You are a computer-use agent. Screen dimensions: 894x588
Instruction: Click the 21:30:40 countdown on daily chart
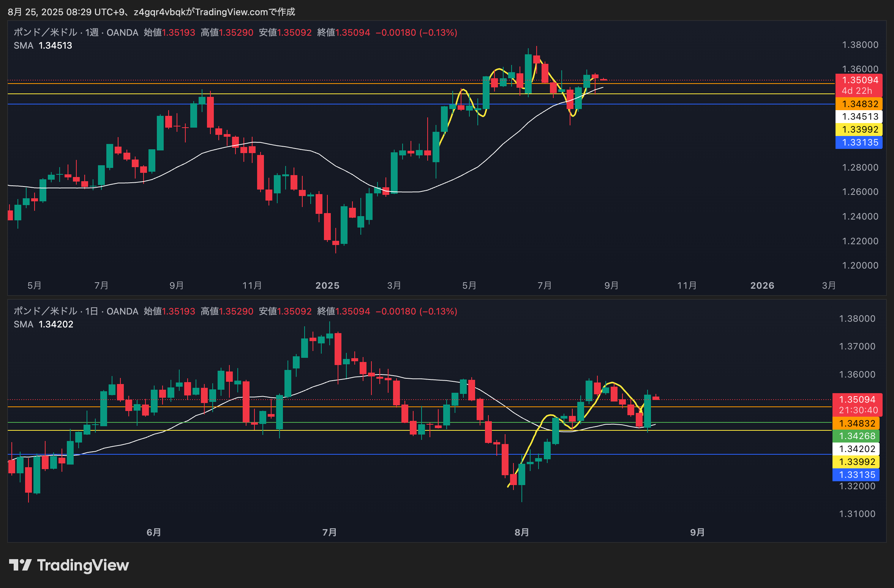tap(858, 410)
